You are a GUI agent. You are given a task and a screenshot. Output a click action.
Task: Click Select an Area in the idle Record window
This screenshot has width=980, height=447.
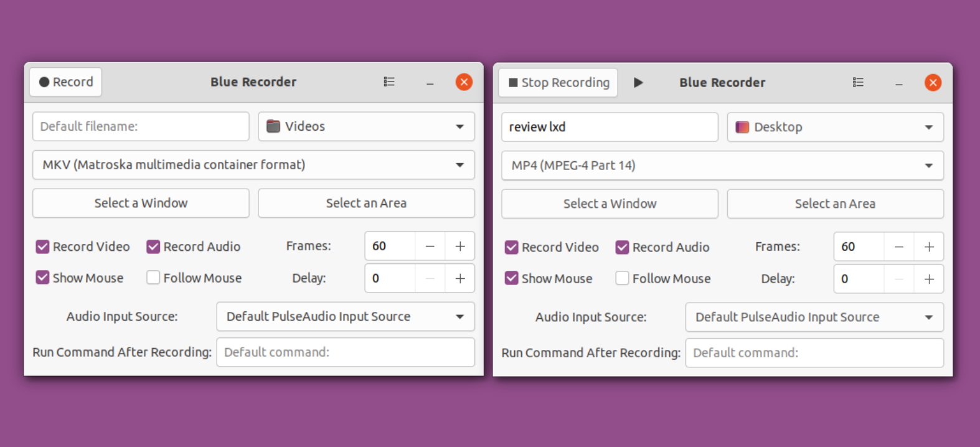[x=366, y=203]
